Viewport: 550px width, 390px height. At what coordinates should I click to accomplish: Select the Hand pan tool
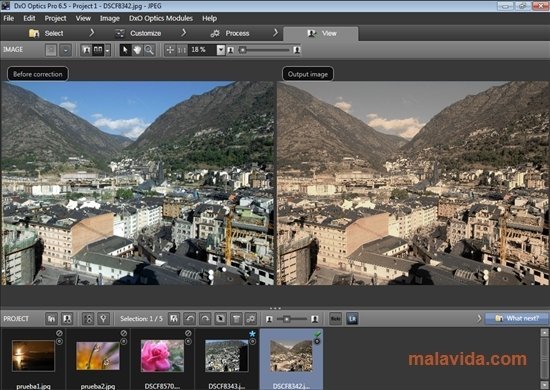[x=137, y=50]
